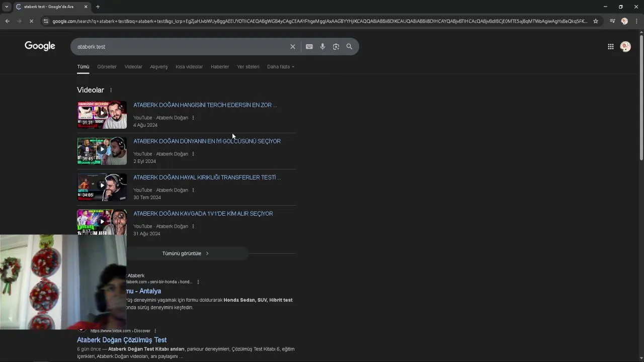This screenshot has height=362, width=644.
Task: Open the tab search dropdown
Action: 7,7
